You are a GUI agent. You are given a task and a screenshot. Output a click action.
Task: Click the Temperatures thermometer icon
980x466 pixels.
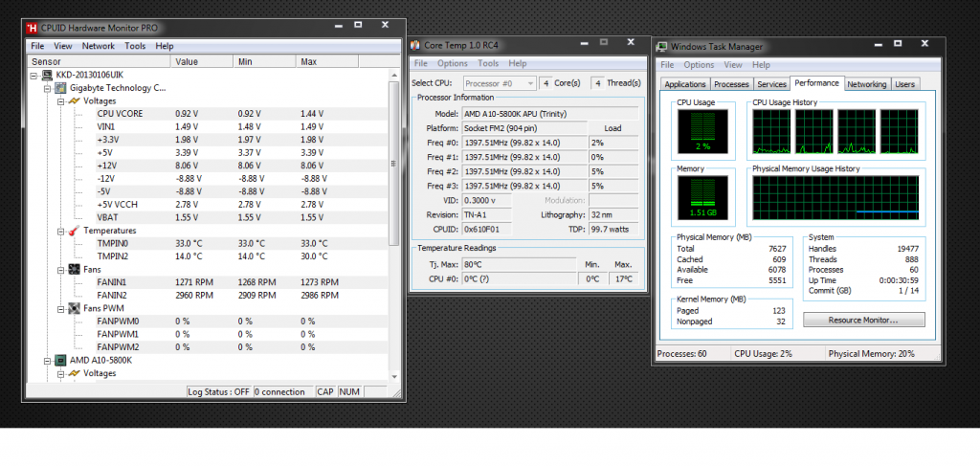(x=74, y=231)
